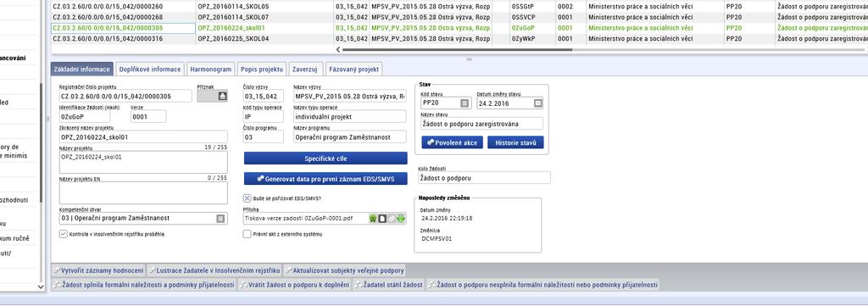
Task: Click Aktualizovat subjekty veřejné podpory
Action: 344,271
